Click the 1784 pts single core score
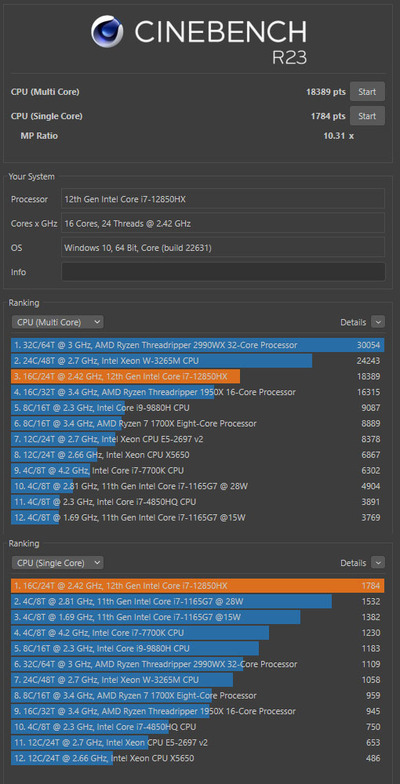The image size is (400, 784). pos(328,116)
